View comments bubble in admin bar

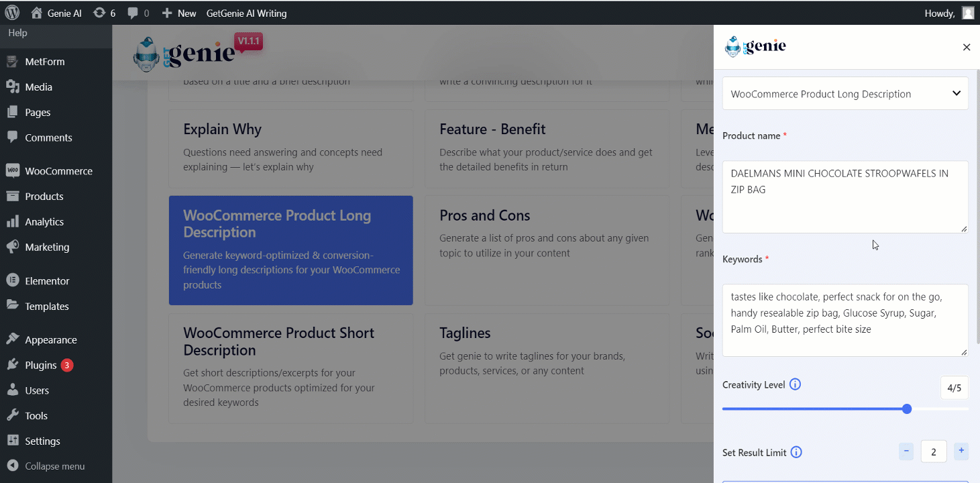point(138,13)
